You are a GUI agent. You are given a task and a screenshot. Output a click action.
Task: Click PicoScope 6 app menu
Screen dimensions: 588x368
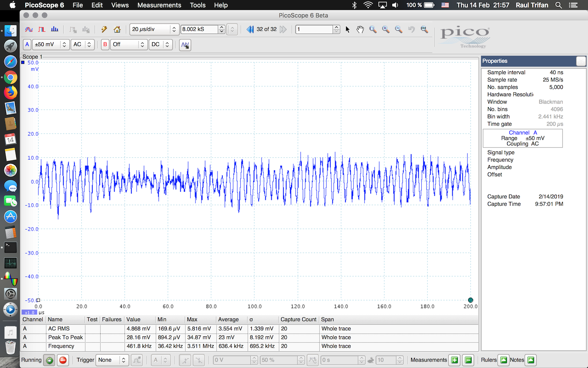click(x=45, y=5)
